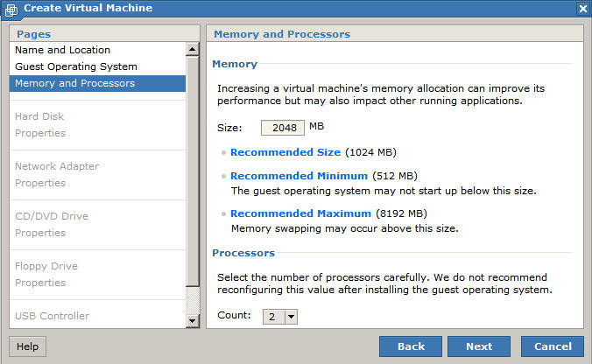Select the CD/DVD Drive page entry
Image resolution: width=592 pixels, height=364 pixels.
(x=52, y=216)
